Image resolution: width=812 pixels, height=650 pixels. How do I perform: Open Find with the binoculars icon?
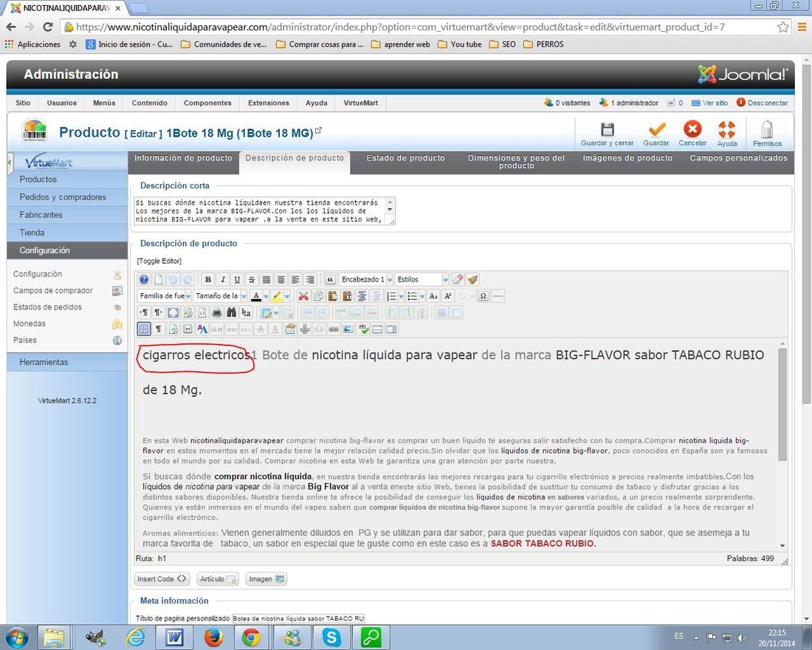click(x=232, y=312)
